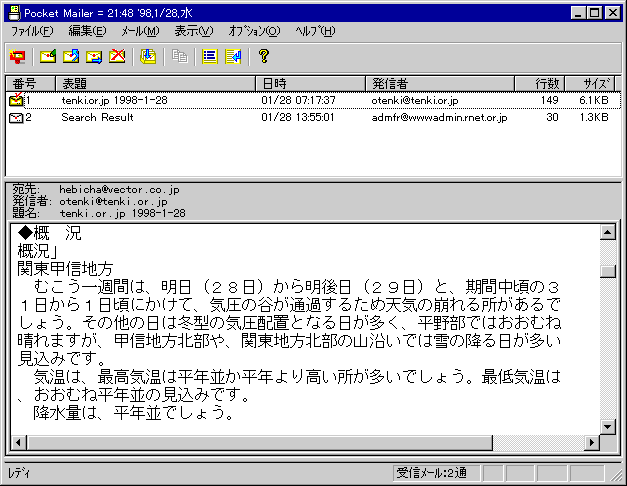Click the forward mail toolbar icon
627x486 pixels.
[94, 56]
